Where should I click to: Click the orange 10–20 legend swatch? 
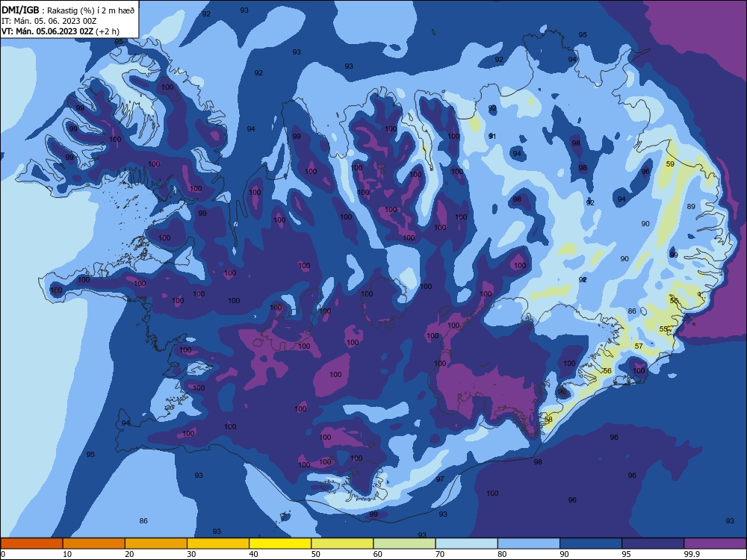(94, 544)
